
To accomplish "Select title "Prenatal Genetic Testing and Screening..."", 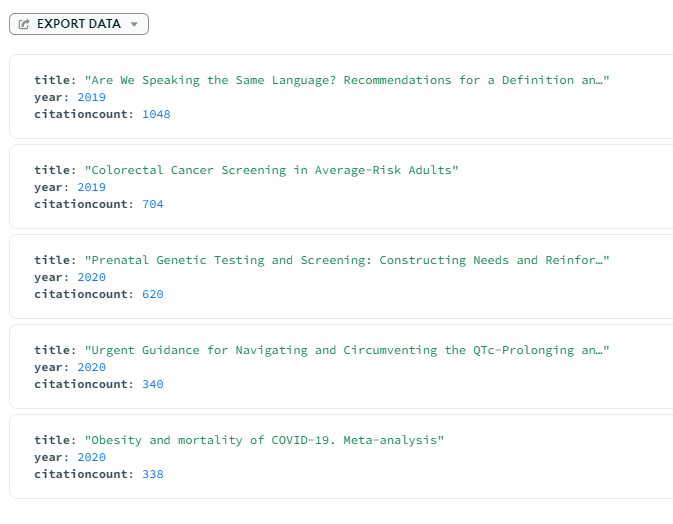I will click(x=347, y=260).
